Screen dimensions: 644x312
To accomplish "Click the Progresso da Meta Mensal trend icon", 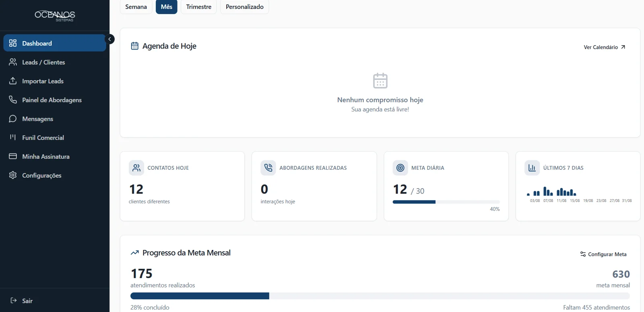I will click(135, 253).
